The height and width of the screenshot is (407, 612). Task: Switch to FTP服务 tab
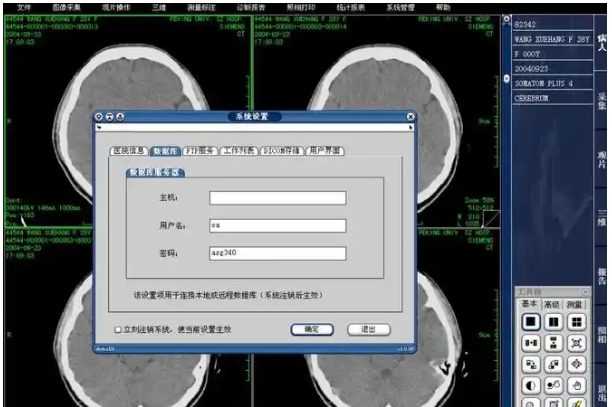pyautogui.click(x=199, y=151)
